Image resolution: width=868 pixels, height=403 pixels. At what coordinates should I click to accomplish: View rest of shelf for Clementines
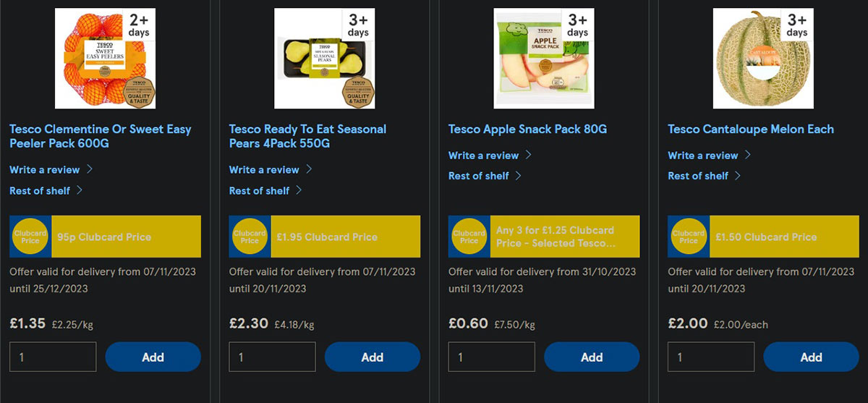tap(40, 191)
